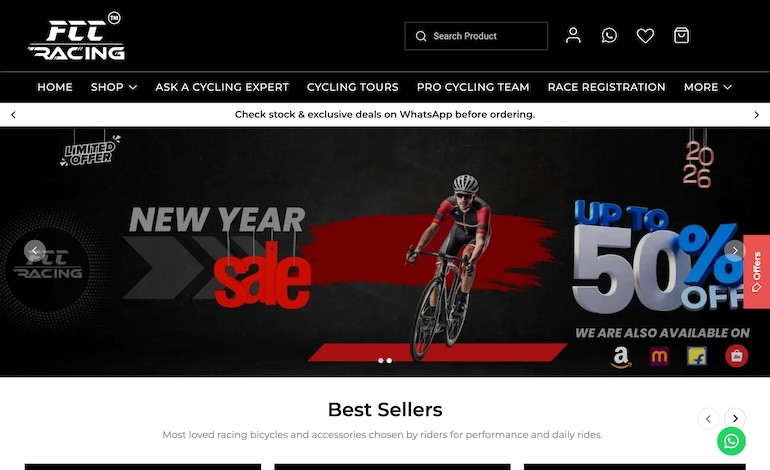770x470 pixels.
Task: Click the Amazon icon on banner
Action: click(x=621, y=357)
